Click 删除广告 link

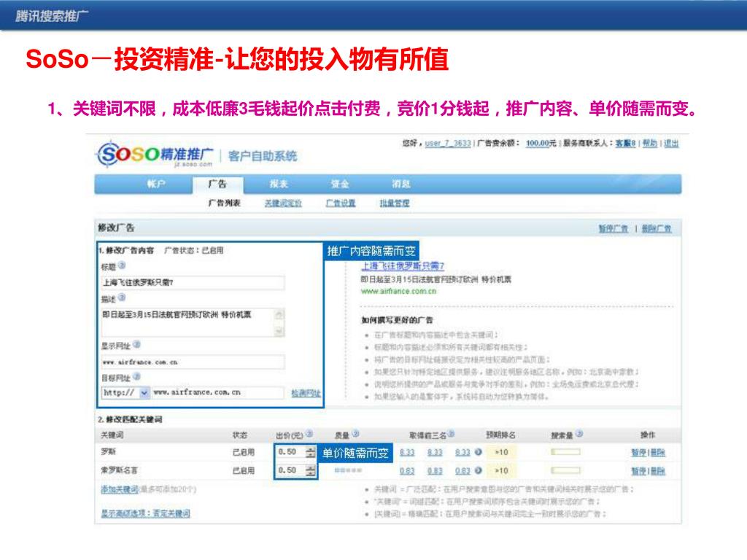pos(657,228)
